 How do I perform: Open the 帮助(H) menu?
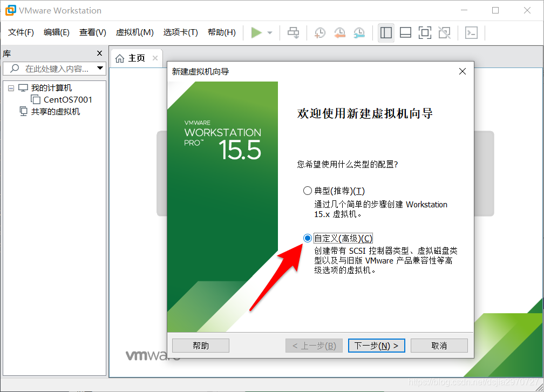coord(222,32)
